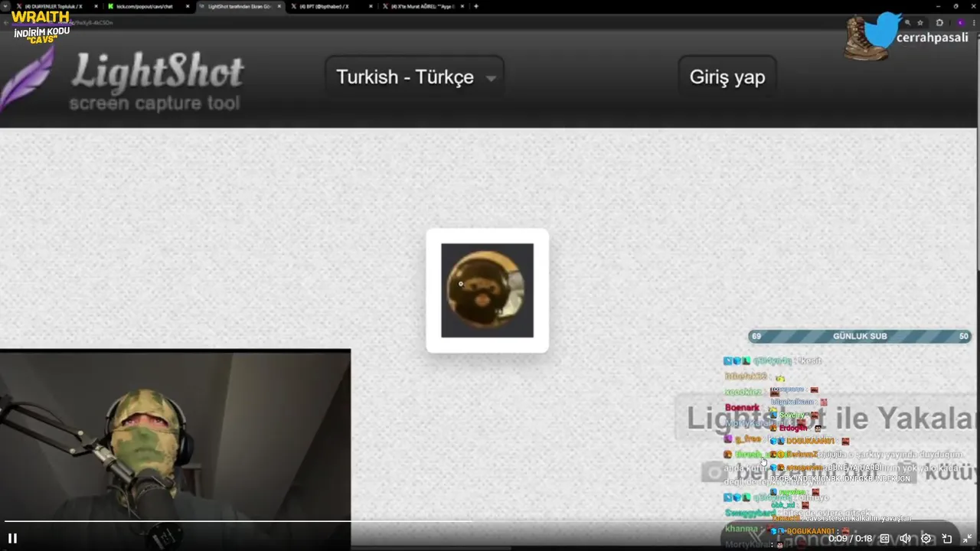Close the kick.com popout chat tab

coord(188,6)
